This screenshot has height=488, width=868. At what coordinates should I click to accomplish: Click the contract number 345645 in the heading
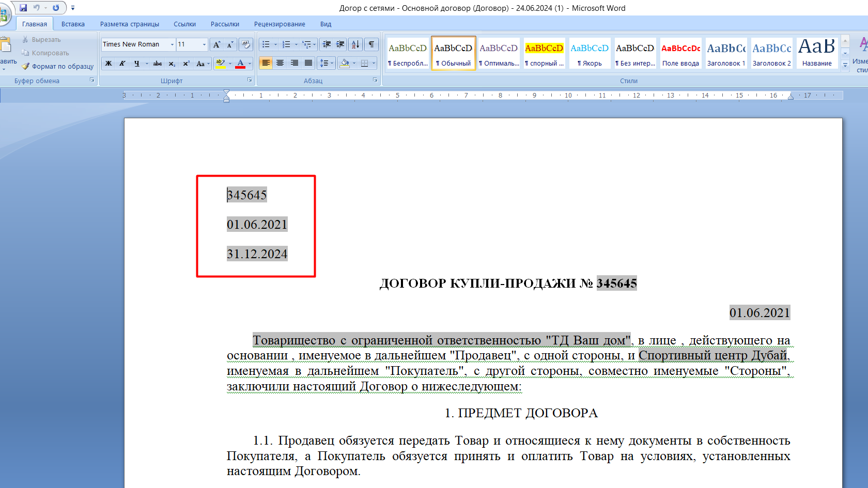click(x=616, y=283)
